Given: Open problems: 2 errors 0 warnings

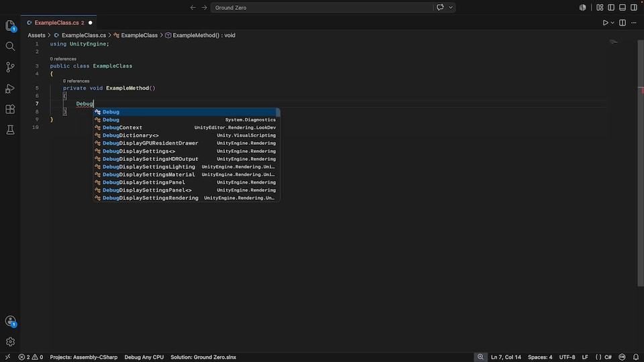Looking at the screenshot, I should (x=31, y=357).
